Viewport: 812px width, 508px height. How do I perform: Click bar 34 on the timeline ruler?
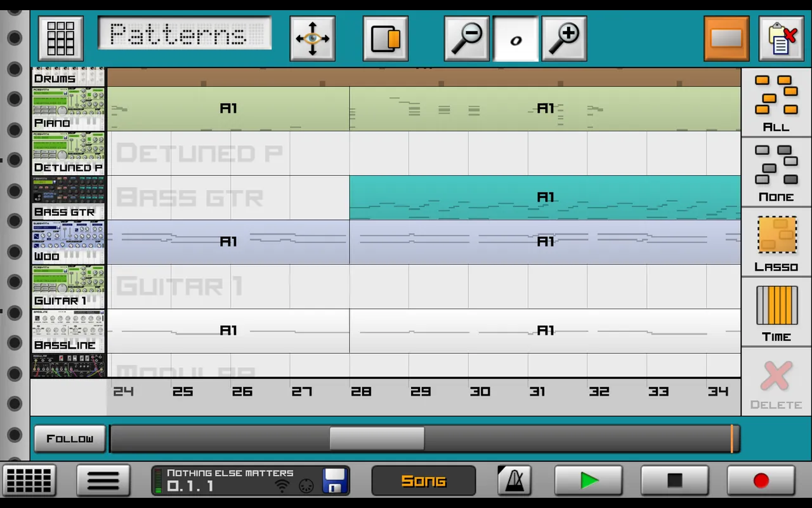[x=718, y=392]
